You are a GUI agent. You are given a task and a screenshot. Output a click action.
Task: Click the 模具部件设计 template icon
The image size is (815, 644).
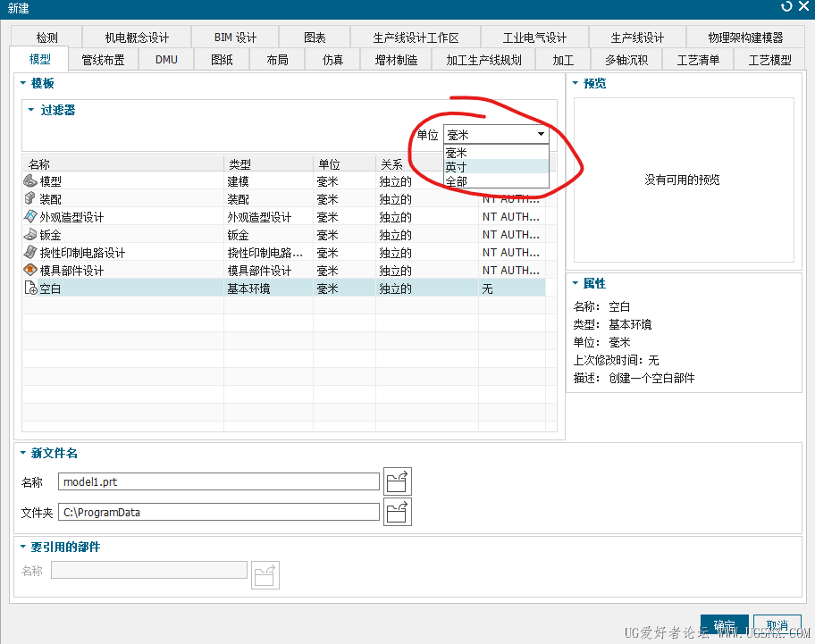[x=30, y=270]
